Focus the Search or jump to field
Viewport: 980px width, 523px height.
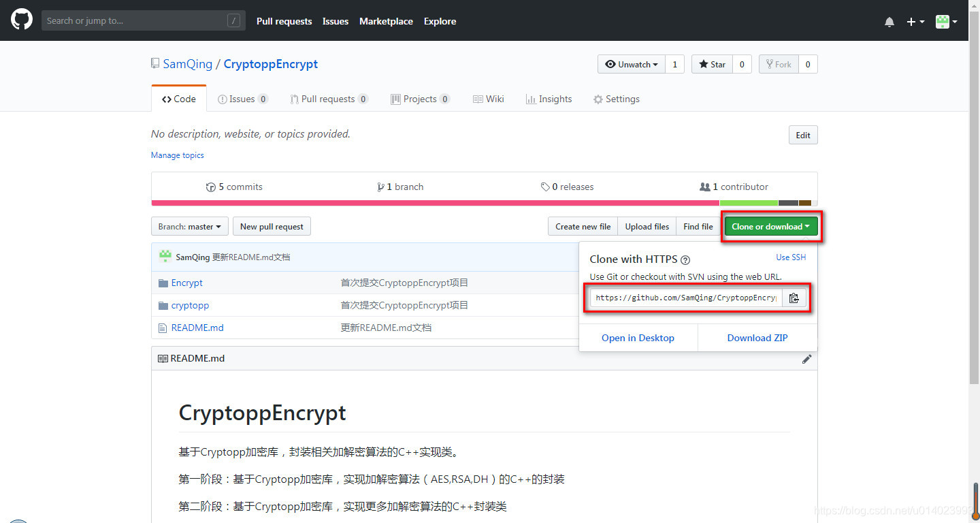142,20
